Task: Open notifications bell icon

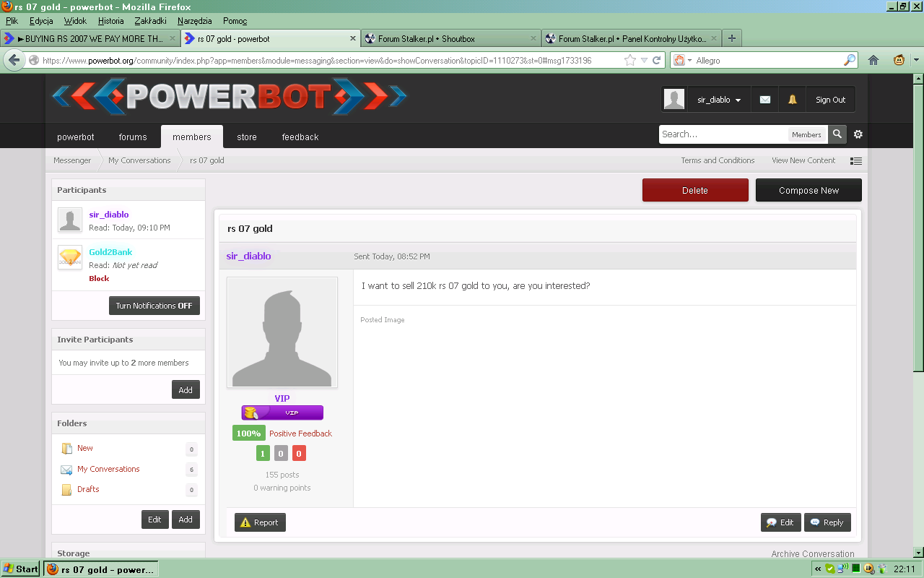Action: coord(793,100)
